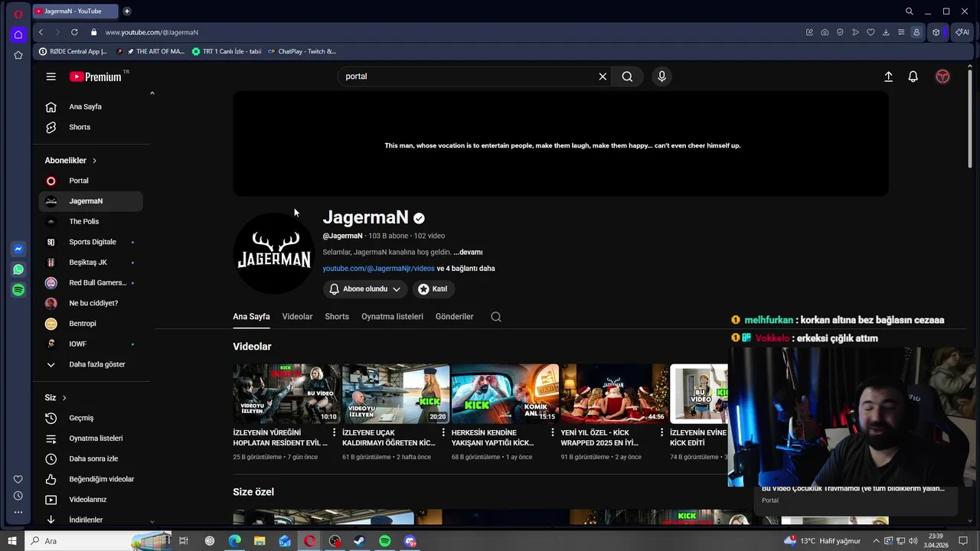Open Opera downloads icon in toolbar
980x551 pixels.
click(x=886, y=32)
